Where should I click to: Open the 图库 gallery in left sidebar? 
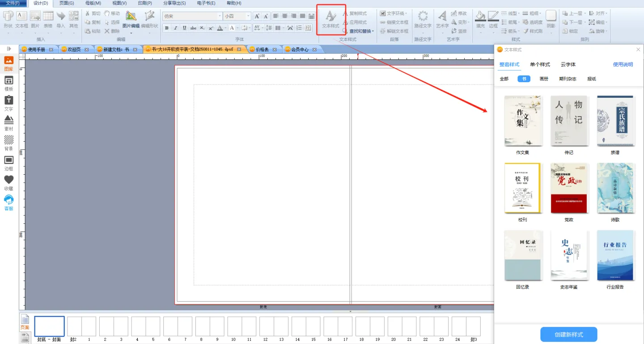(8, 63)
